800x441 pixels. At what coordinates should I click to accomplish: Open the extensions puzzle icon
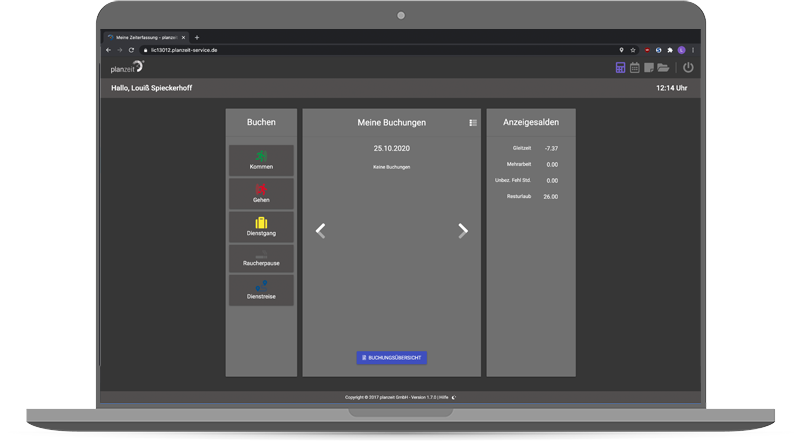[670, 50]
